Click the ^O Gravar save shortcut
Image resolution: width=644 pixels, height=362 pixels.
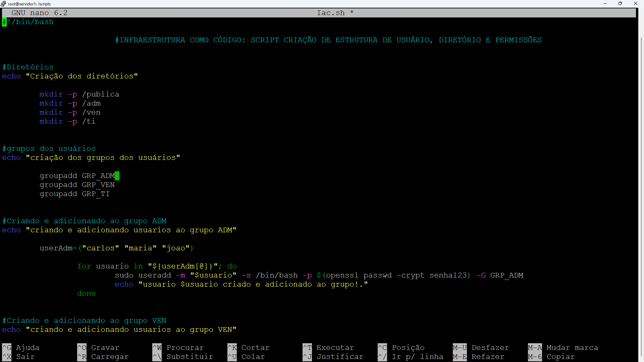[98, 348]
